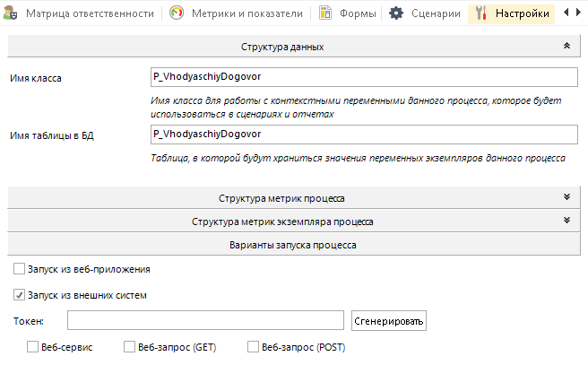The image size is (588, 365).
Task: Check the Веб-запрос (POST) box
Action: [x=253, y=347]
